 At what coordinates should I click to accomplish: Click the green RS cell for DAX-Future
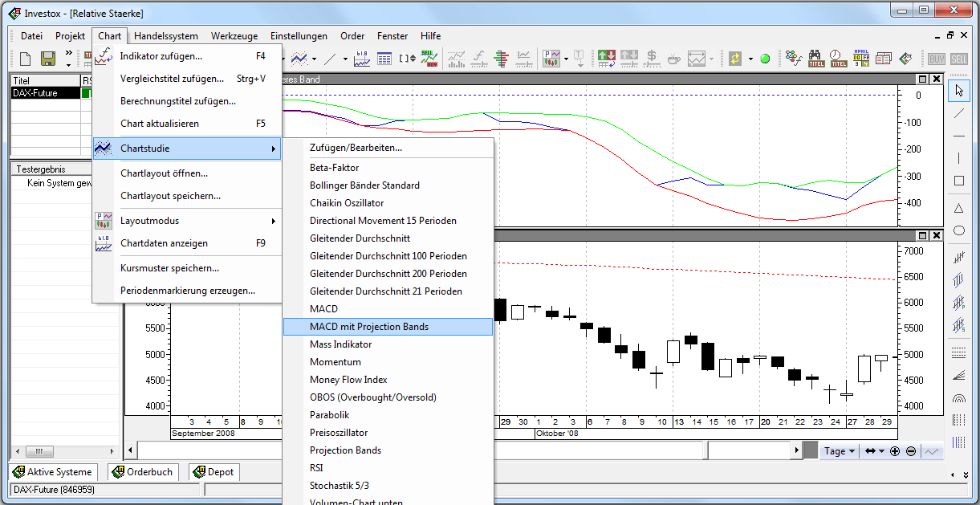[86, 93]
